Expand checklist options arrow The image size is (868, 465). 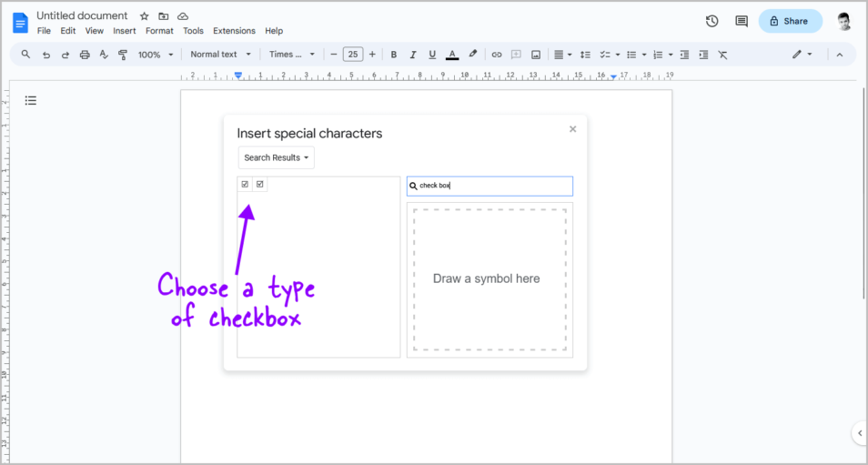(x=617, y=55)
